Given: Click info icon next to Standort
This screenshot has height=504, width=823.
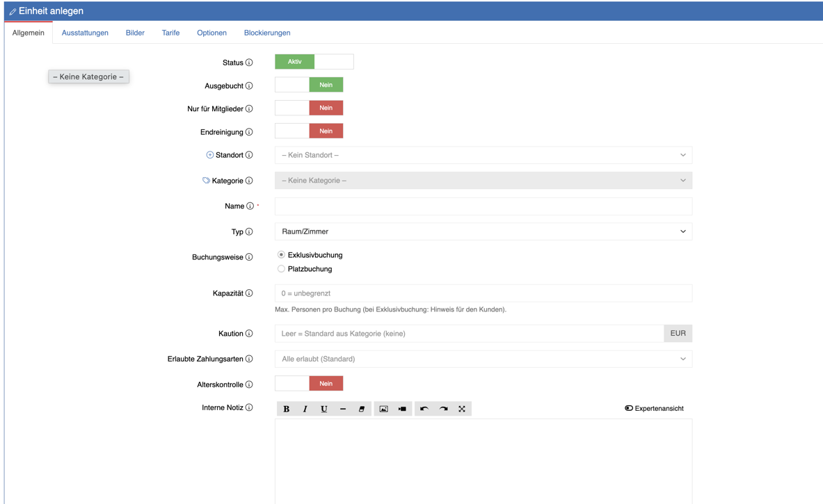Looking at the screenshot, I should (249, 155).
